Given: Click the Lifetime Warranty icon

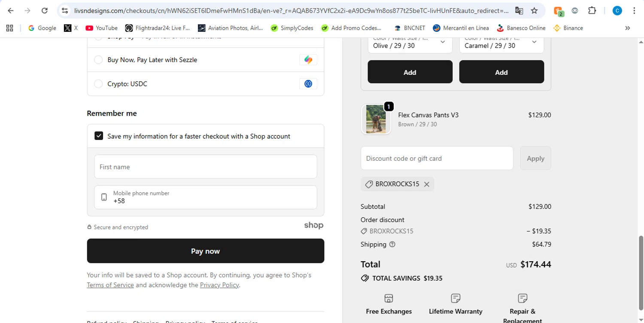Looking at the screenshot, I should point(456,298).
